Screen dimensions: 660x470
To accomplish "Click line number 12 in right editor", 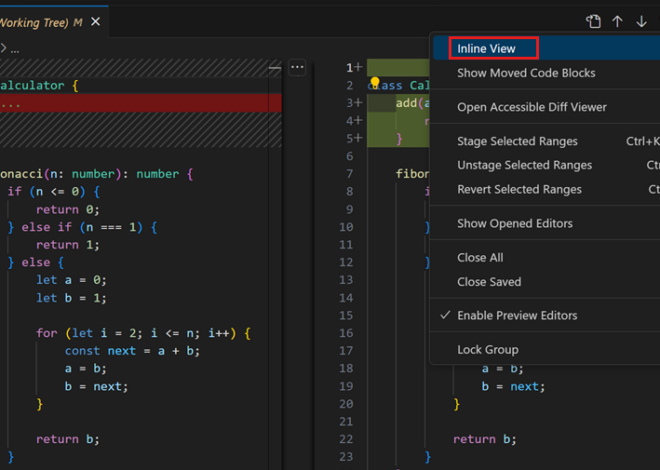I will [x=346, y=263].
